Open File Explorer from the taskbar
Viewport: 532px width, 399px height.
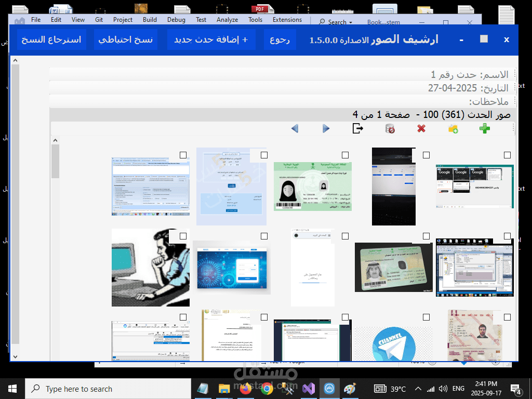224,389
